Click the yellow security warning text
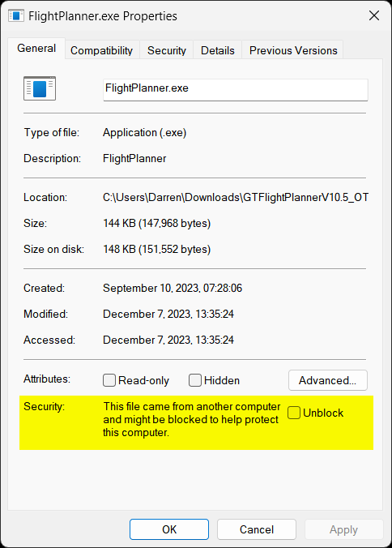The height and width of the screenshot is (548, 392). point(192,419)
